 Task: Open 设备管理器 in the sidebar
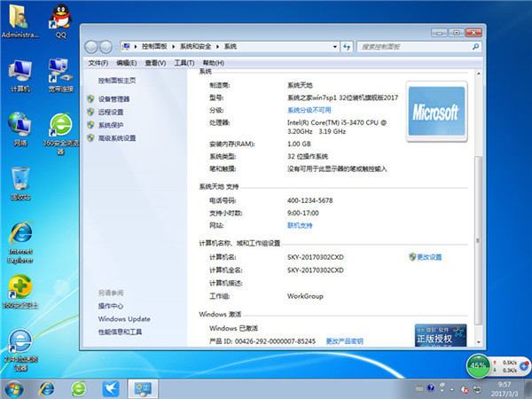113,99
